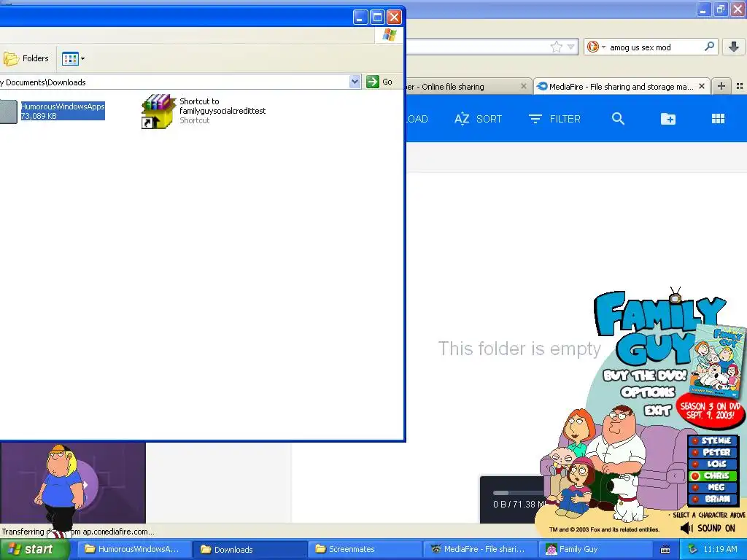Click the Explorer address path field
This screenshot has height=560, width=747.
174,82
